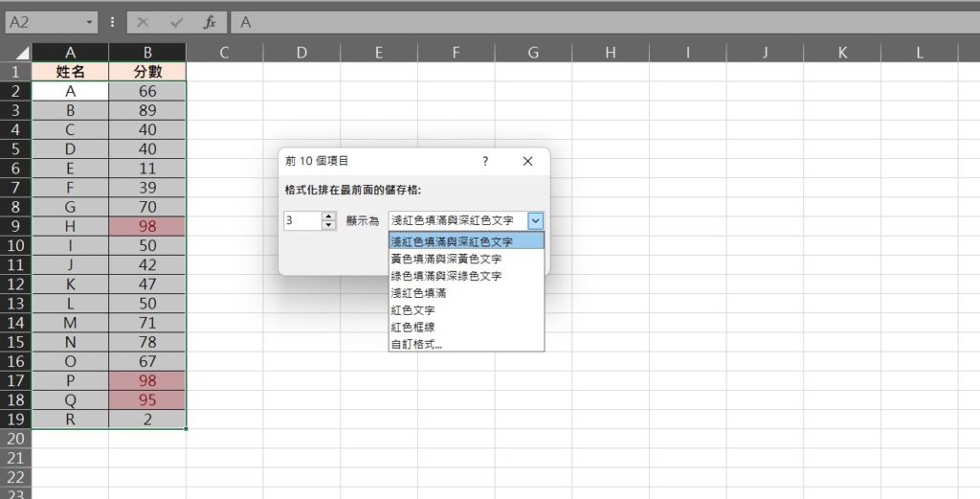Click the dialog's help question mark
Image resolution: width=980 pixels, height=499 pixels.
point(485,162)
